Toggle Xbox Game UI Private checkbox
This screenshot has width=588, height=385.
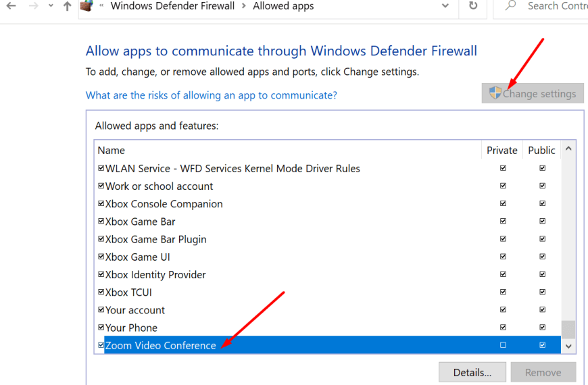tap(503, 257)
